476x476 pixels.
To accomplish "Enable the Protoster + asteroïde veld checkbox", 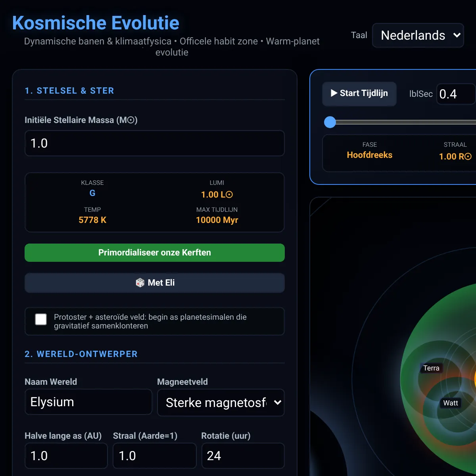I will 41,319.
